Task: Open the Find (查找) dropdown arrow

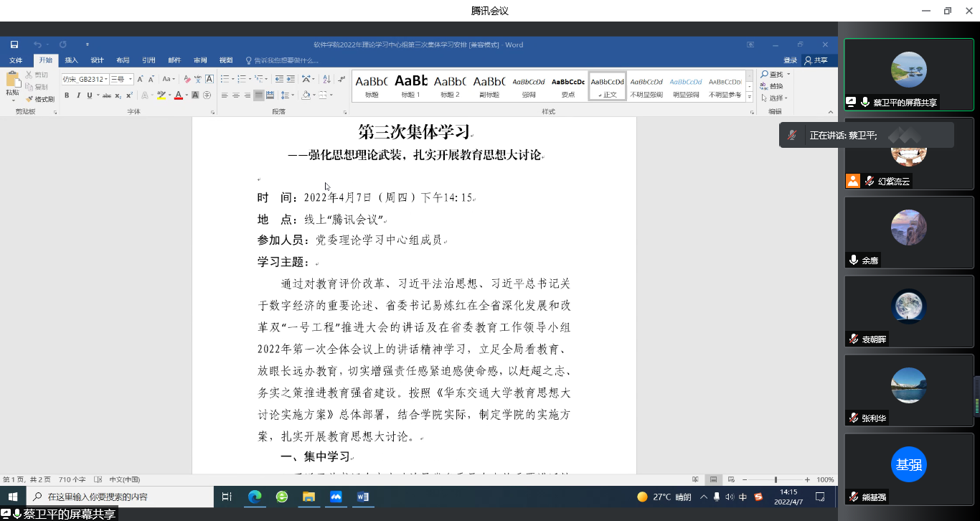Action: coord(788,75)
